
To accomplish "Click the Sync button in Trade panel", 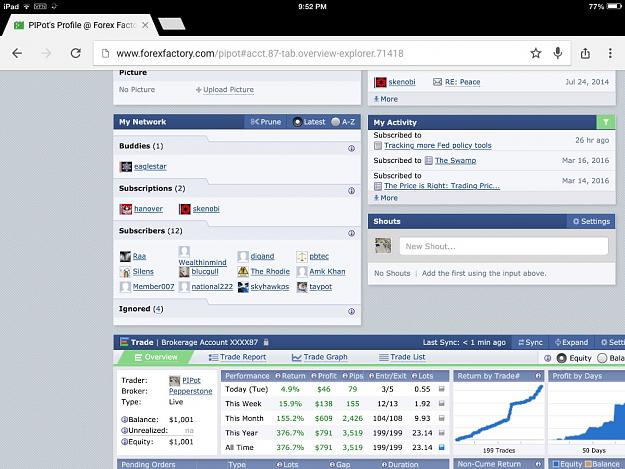I will point(531,342).
